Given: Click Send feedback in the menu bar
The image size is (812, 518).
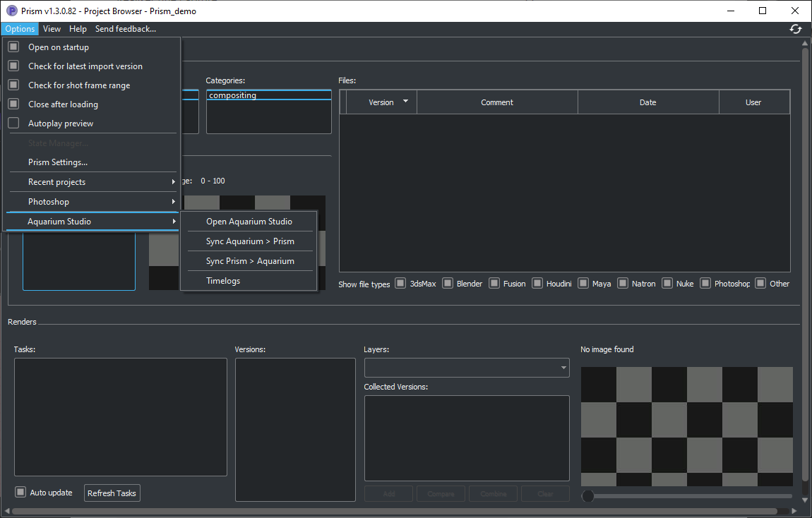Looking at the screenshot, I should coord(125,29).
